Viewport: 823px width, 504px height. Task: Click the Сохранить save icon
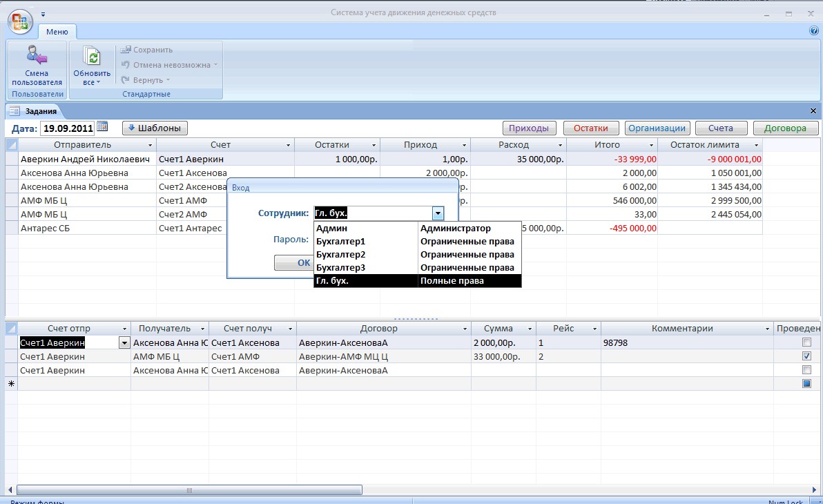[126, 49]
